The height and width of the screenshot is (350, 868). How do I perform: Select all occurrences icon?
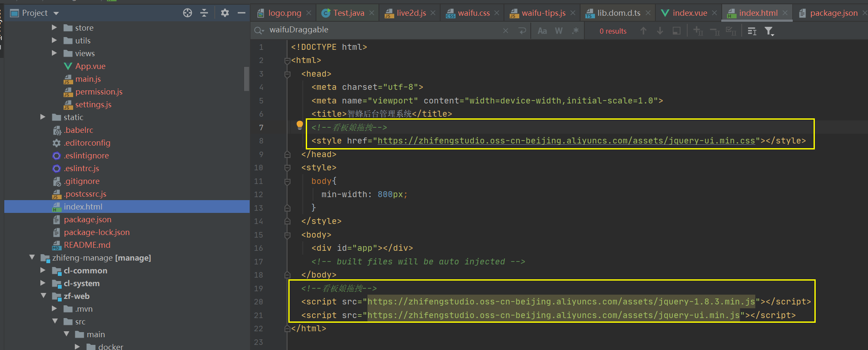click(731, 31)
